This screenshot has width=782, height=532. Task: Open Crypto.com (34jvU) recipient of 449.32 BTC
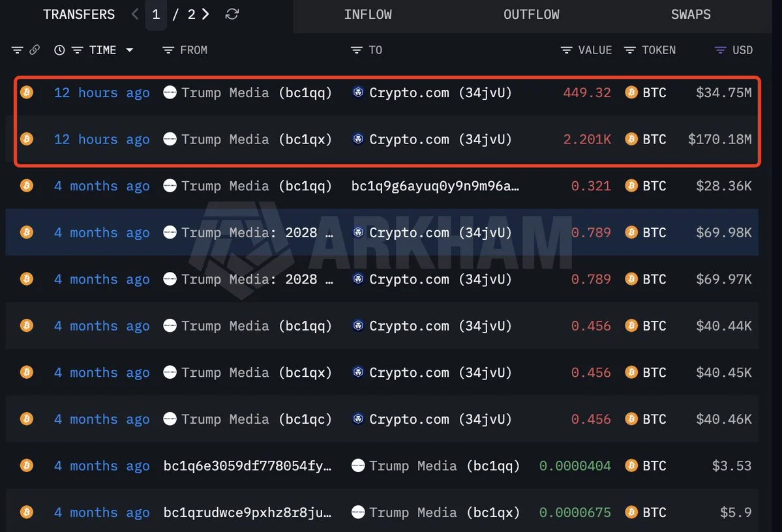click(440, 93)
